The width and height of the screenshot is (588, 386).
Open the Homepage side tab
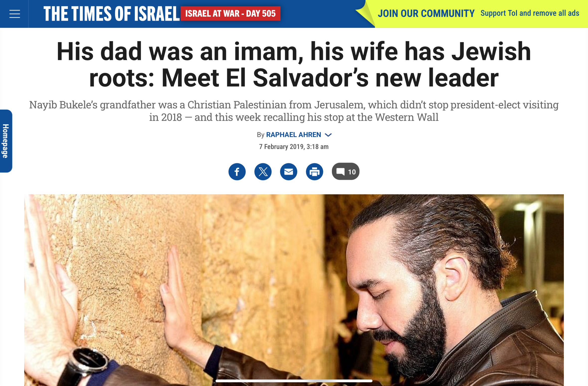click(6, 141)
